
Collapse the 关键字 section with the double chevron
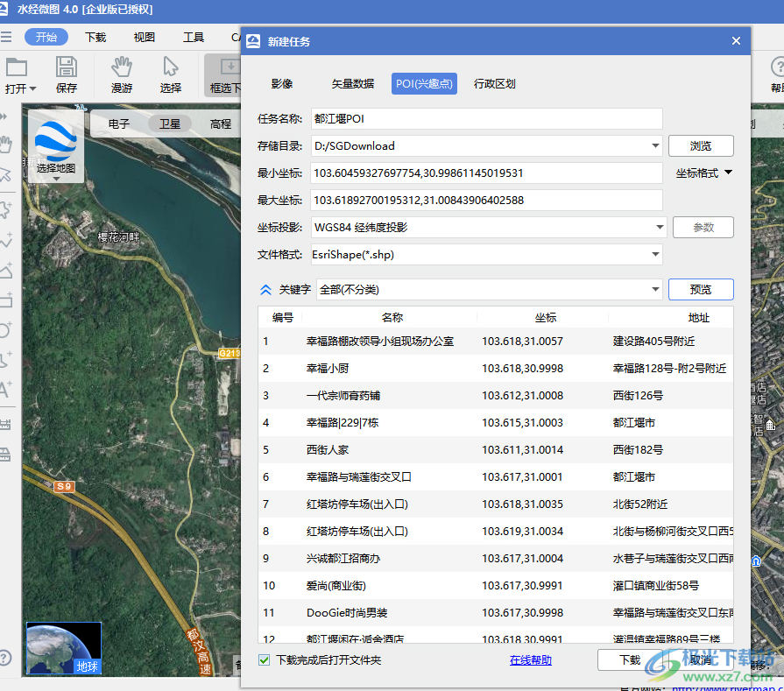point(266,290)
